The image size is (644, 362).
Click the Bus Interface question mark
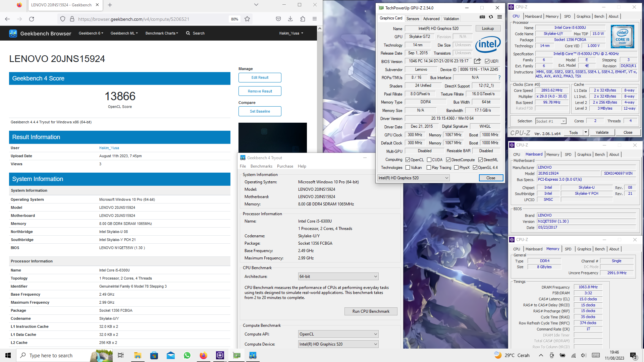499,77
